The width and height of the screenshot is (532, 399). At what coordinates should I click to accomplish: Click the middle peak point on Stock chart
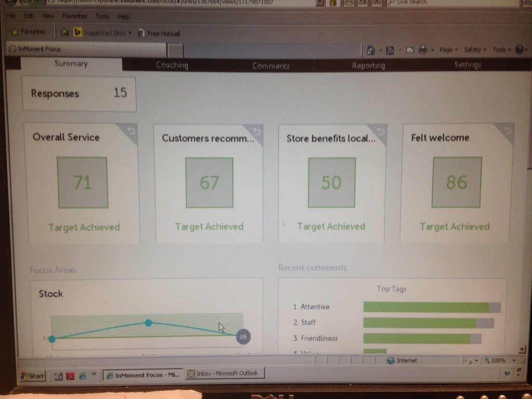click(x=148, y=323)
